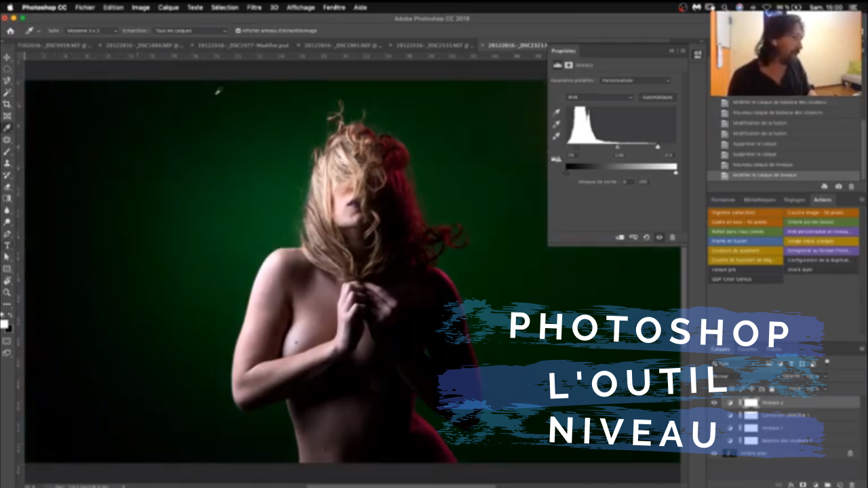
Task: Click the trash icon in History panel
Action: point(852,186)
